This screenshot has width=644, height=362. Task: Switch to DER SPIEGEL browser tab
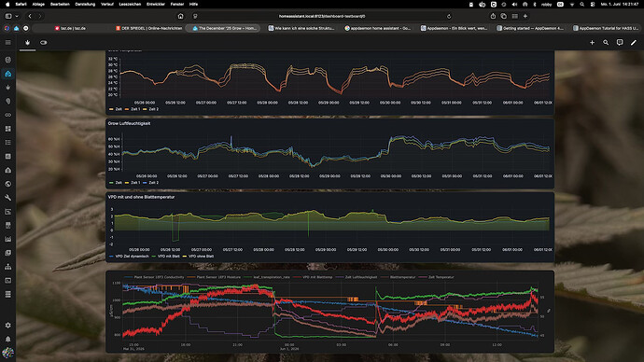148,28
